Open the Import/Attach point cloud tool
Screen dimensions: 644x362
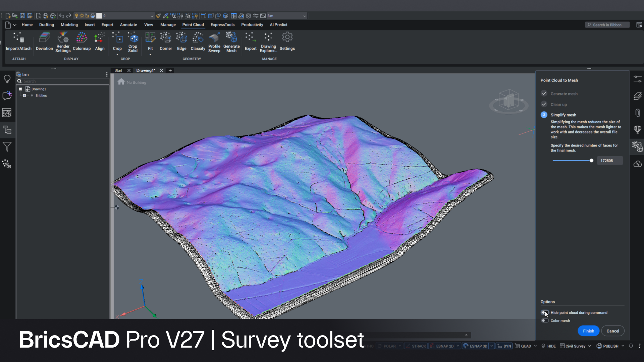(18, 42)
